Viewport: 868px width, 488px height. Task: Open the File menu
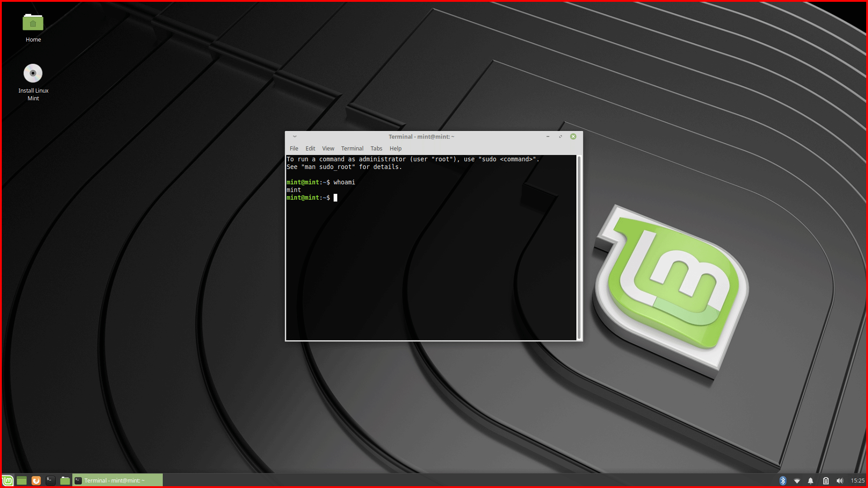pos(294,148)
